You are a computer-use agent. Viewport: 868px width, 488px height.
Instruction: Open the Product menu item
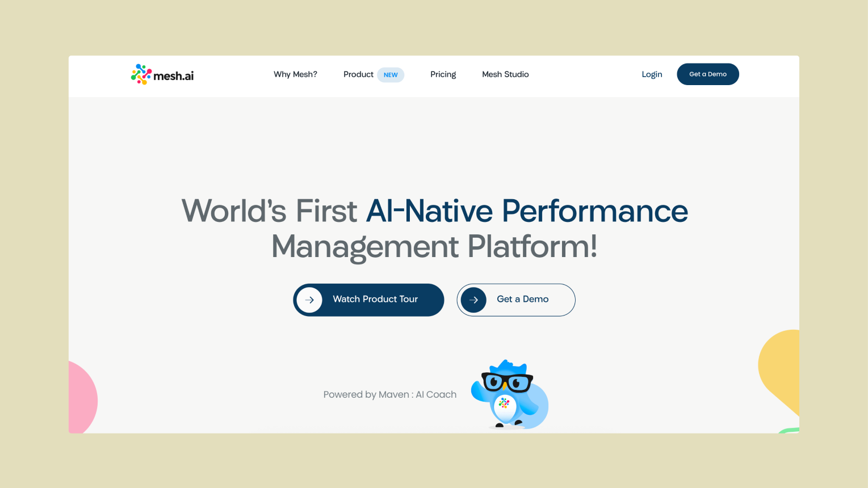(x=358, y=74)
